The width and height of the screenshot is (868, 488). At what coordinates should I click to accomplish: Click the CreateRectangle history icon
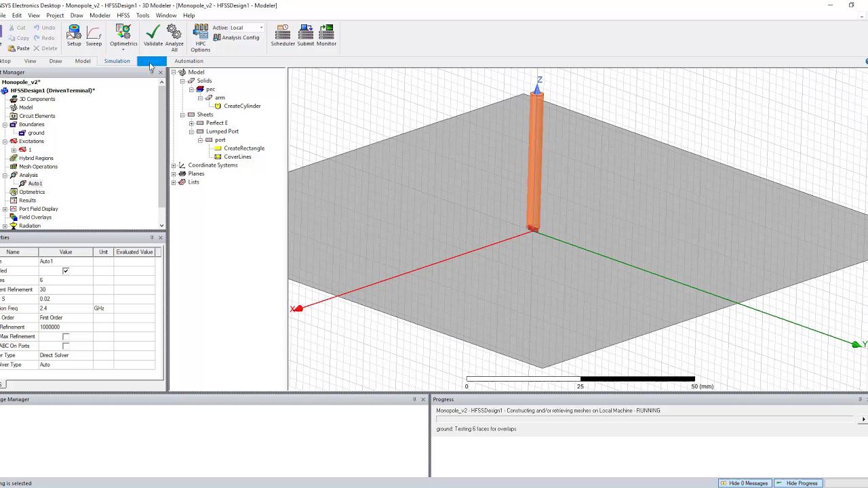[x=218, y=148]
